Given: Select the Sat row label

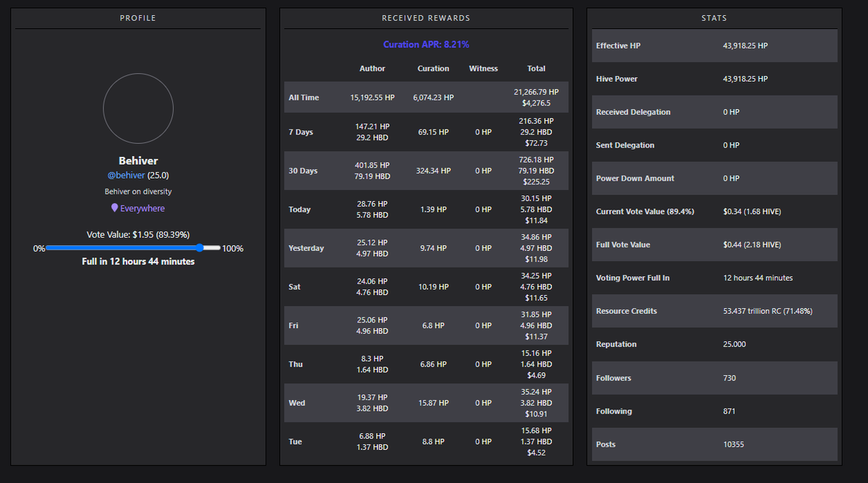Looking at the screenshot, I should (294, 287).
